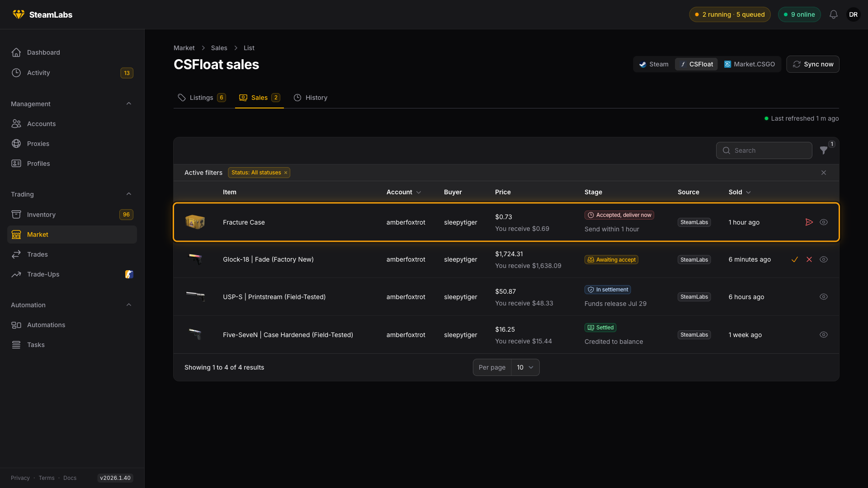Click the send icon on Fracture Case row
The width and height of the screenshot is (868, 488).
tap(809, 222)
